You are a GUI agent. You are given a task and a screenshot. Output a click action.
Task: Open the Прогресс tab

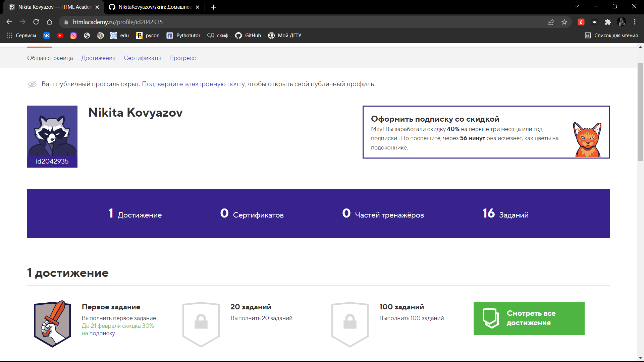182,58
